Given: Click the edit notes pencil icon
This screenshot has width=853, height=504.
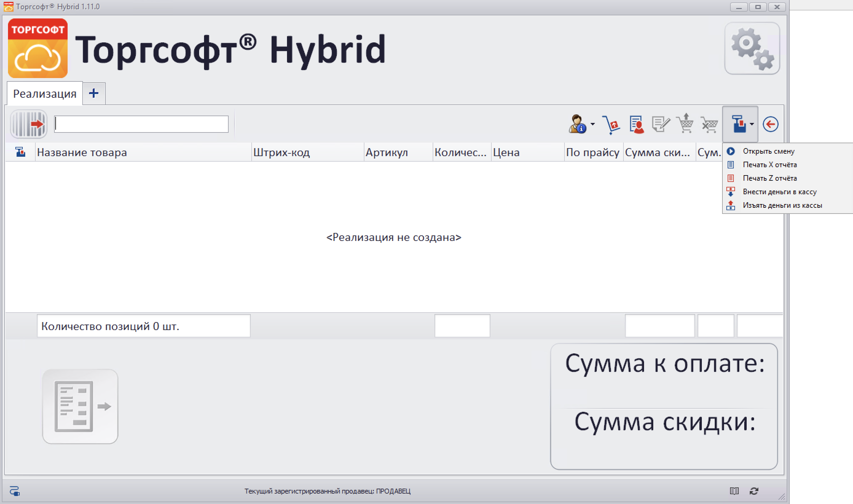Looking at the screenshot, I should 661,124.
